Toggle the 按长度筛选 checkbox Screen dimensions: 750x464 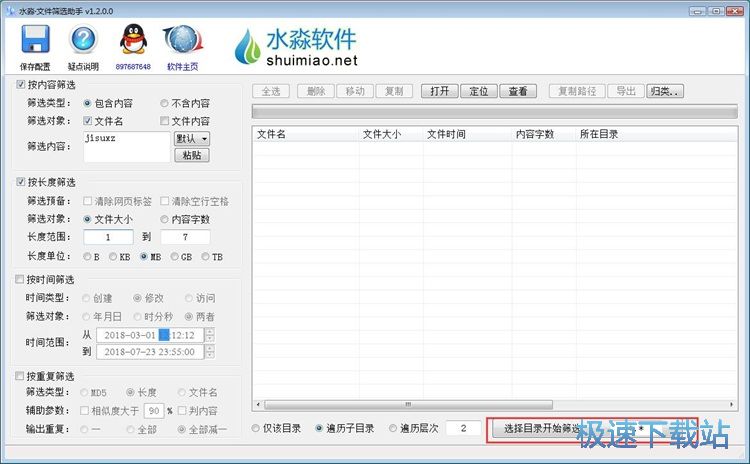(21, 182)
